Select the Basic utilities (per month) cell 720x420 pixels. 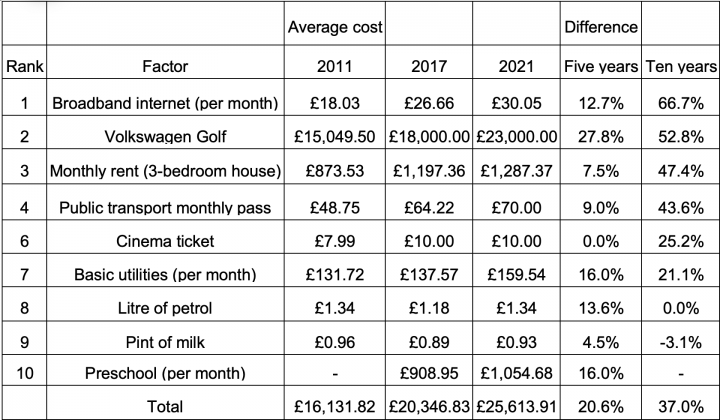point(165,271)
